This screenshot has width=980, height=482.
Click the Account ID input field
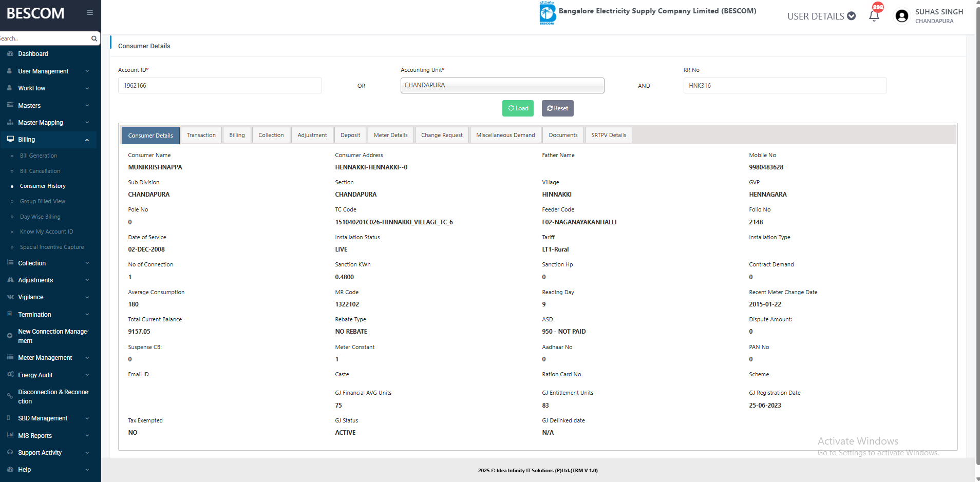[x=220, y=86]
